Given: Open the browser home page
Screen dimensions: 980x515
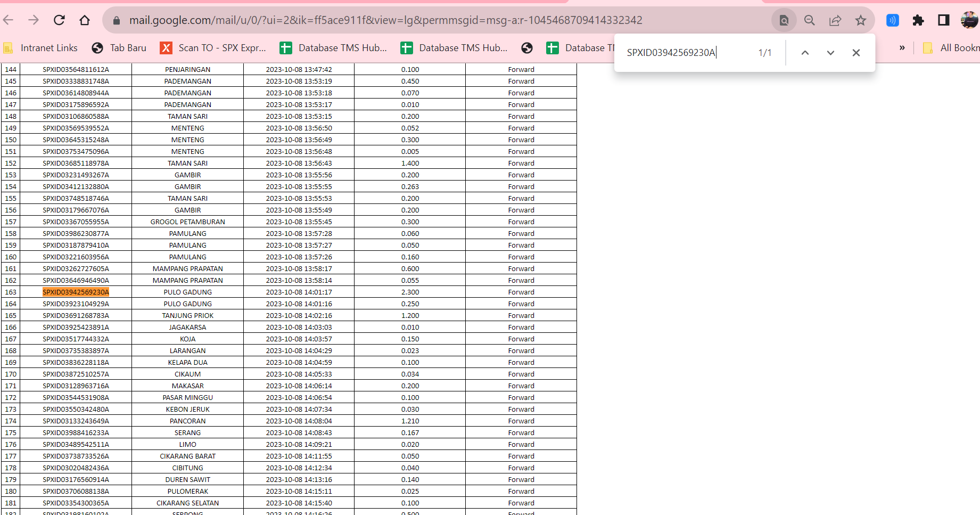Looking at the screenshot, I should (85, 20).
